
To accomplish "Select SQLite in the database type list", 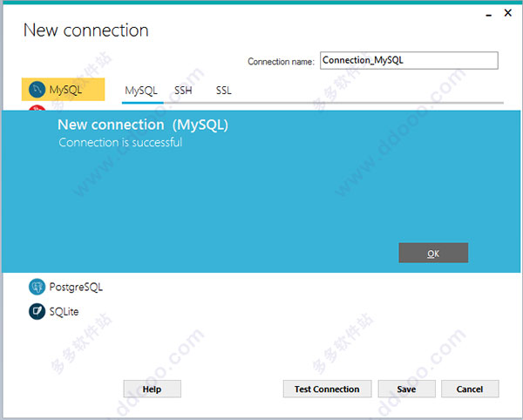I will point(54,311).
